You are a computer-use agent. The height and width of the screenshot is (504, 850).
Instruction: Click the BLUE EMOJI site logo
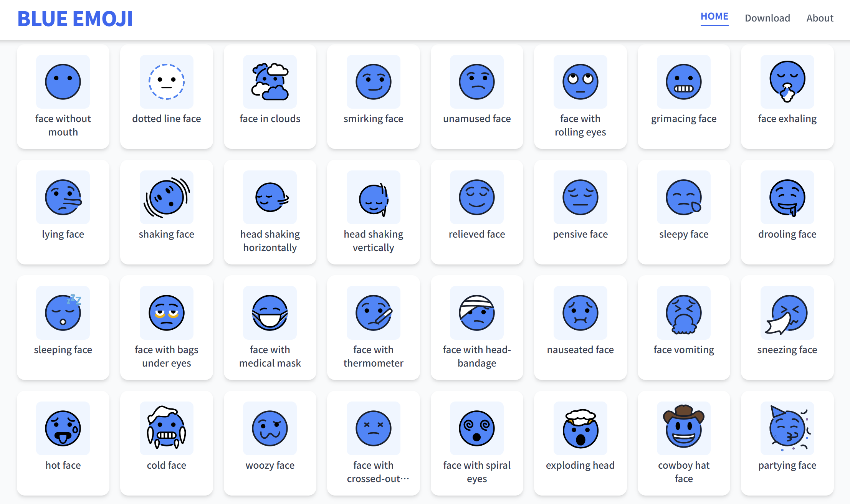(75, 19)
